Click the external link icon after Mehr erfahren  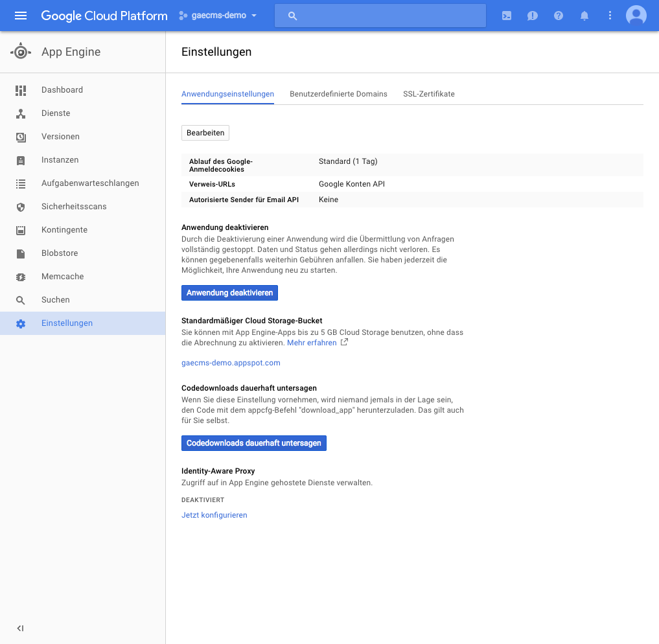(344, 342)
